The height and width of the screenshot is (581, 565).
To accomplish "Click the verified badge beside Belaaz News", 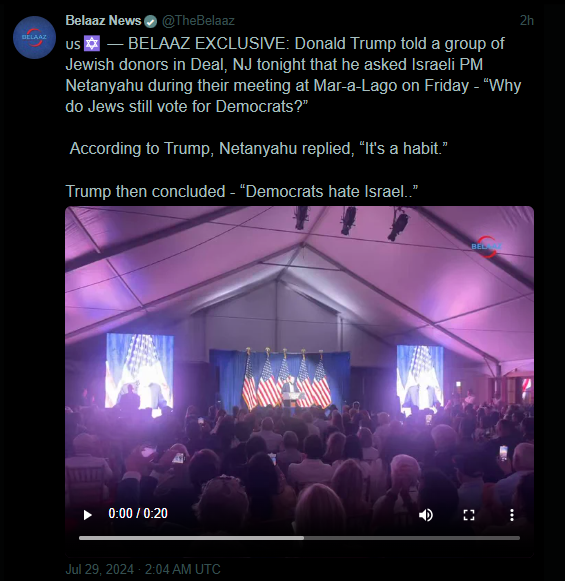I will pos(150,21).
